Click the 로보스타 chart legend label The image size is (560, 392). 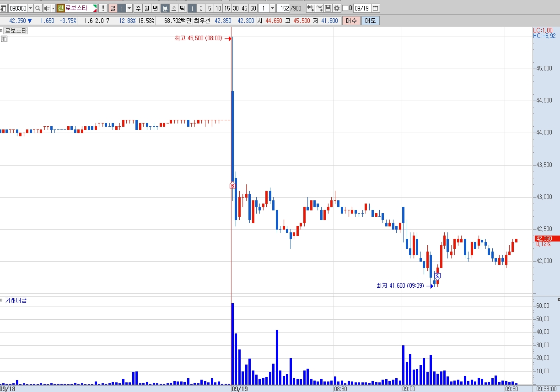pos(16,31)
